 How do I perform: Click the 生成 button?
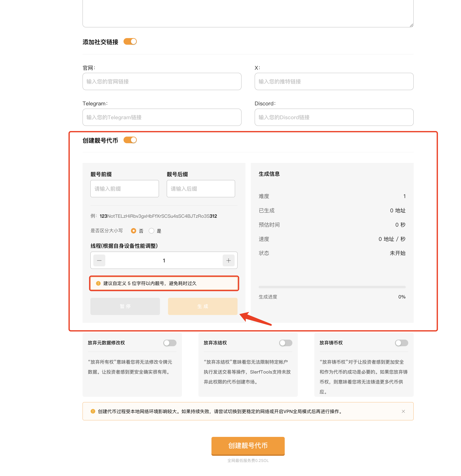pyautogui.click(x=202, y=306)
